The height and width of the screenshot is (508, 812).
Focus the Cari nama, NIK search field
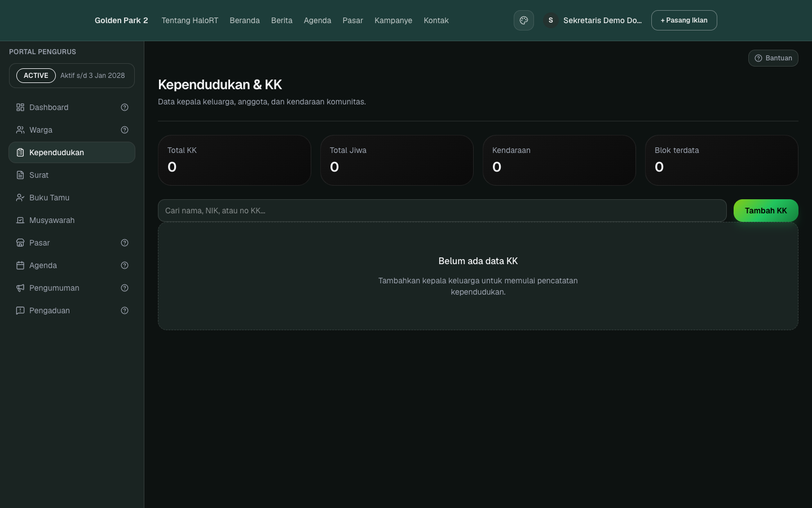[442, 211]
